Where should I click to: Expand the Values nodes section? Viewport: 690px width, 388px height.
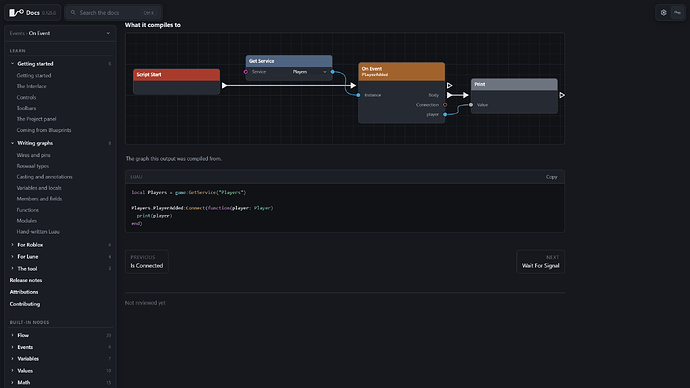(x=60, y=370)
